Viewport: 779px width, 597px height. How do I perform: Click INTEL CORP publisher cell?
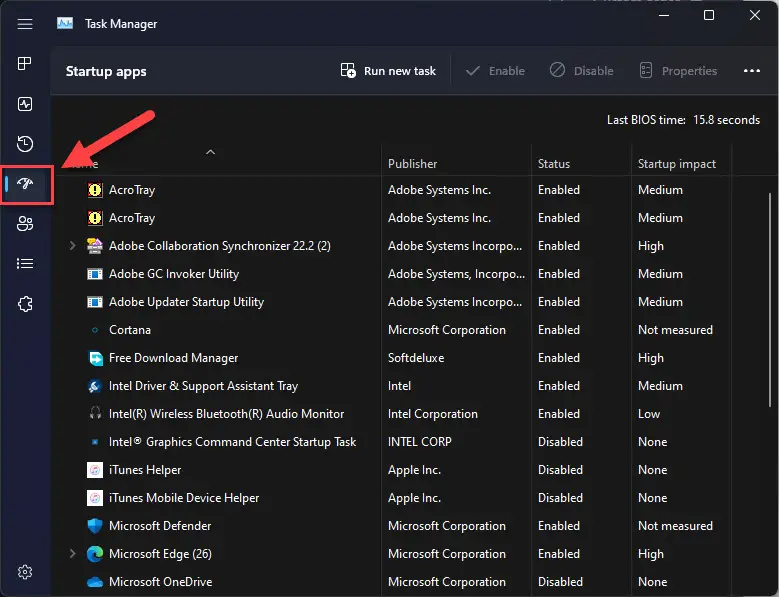[420, 442]
